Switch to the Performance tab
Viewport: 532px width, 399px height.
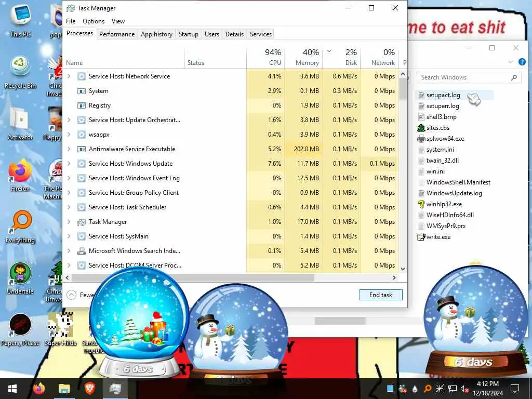(117, 34)
